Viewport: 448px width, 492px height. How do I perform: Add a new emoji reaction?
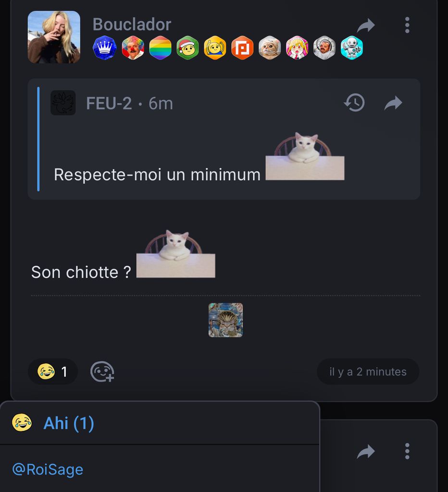[102, 372]
